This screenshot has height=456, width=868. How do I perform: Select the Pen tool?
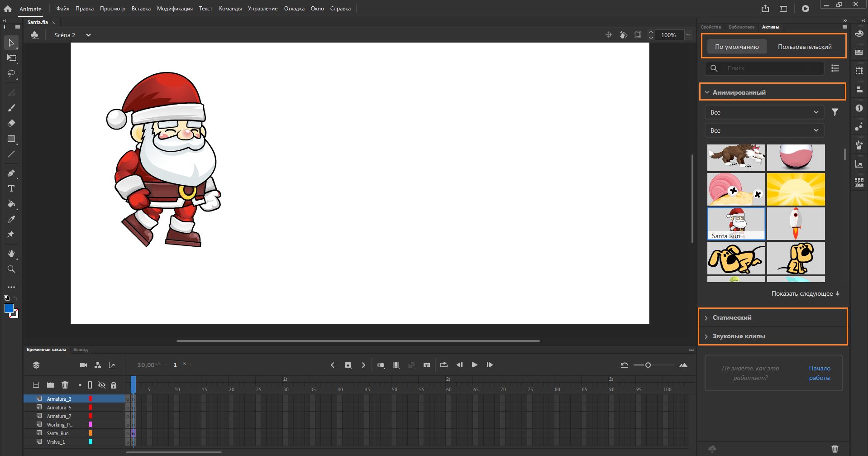(x=11, y=173)
